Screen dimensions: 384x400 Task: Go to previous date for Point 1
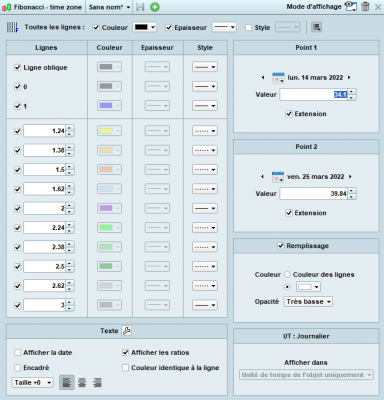[x=263, y=77]
